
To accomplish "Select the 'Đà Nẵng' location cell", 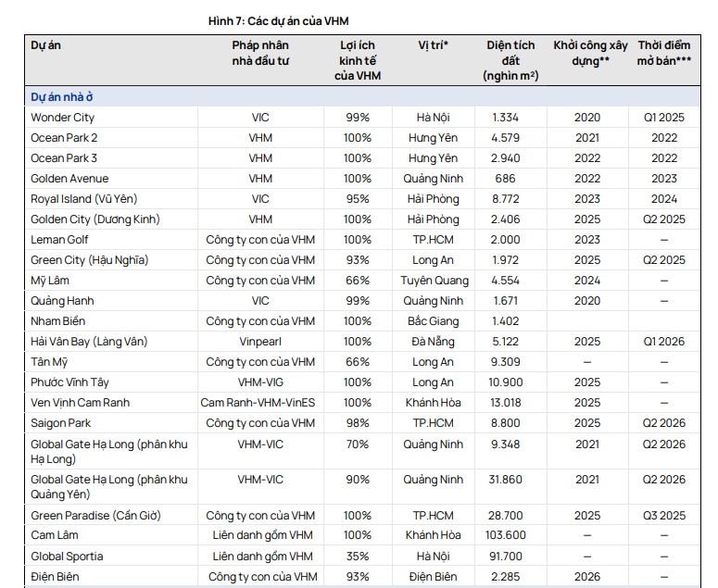I will click(x=434, y=342).
